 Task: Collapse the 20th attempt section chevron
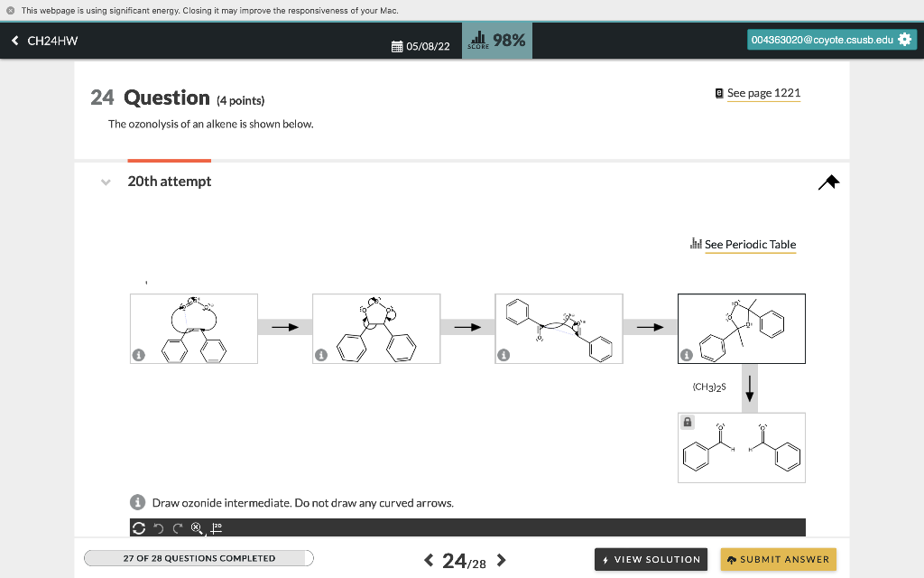pos(106,182)
